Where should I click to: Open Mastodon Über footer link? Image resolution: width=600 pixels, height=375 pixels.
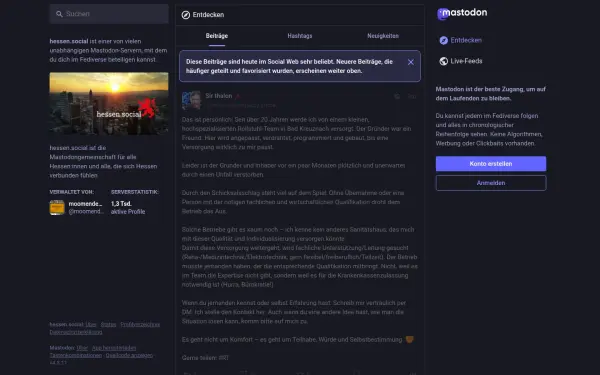tap(82, 348)
